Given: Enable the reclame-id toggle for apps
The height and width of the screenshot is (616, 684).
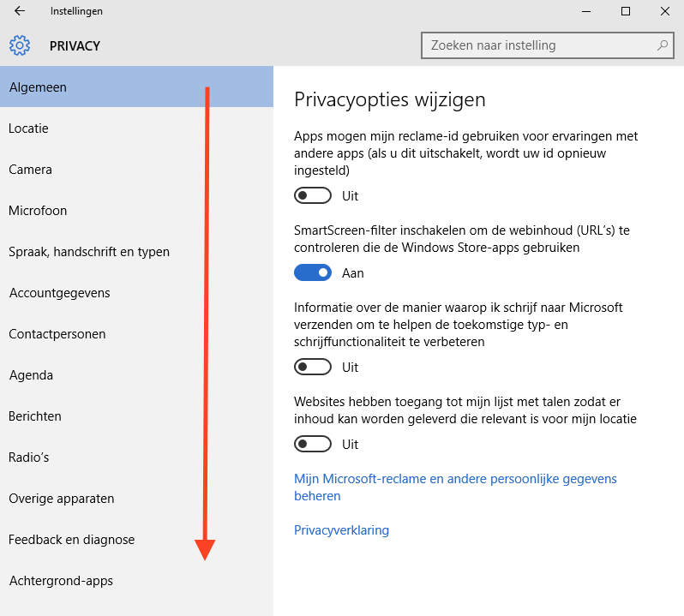Looking at the screenshot, I should tap(312, 196).
